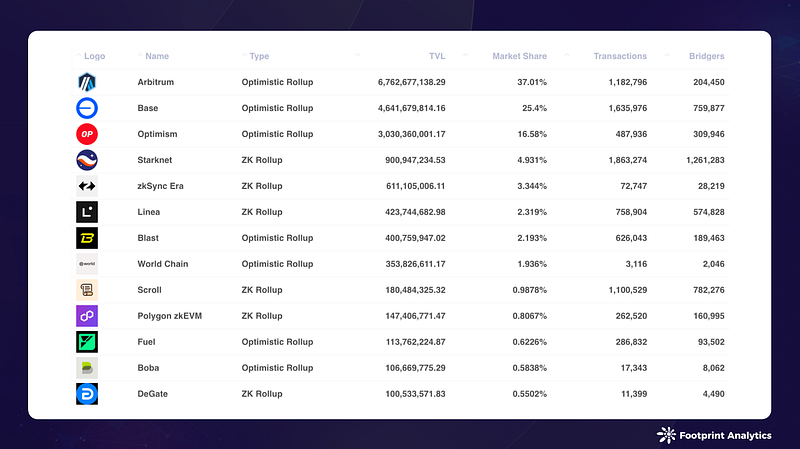Viewport: 800px width, 449px height.
Task: Click the Type column header
Action: (x=259, y=56)
